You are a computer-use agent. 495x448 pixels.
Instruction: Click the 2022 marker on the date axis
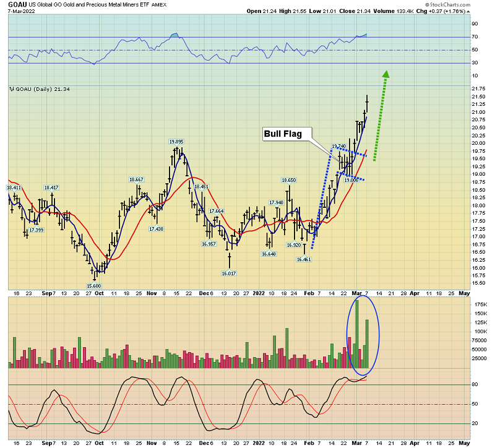(x=259, y=295)
